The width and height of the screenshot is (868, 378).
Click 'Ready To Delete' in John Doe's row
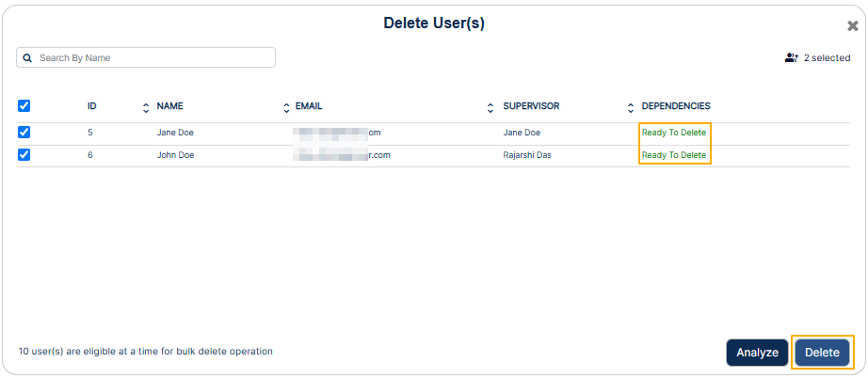(674, 155)
